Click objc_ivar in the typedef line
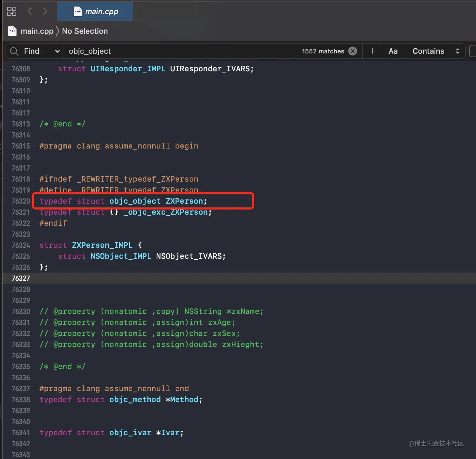This screenshot has width=476, height=459. point(130,433)
